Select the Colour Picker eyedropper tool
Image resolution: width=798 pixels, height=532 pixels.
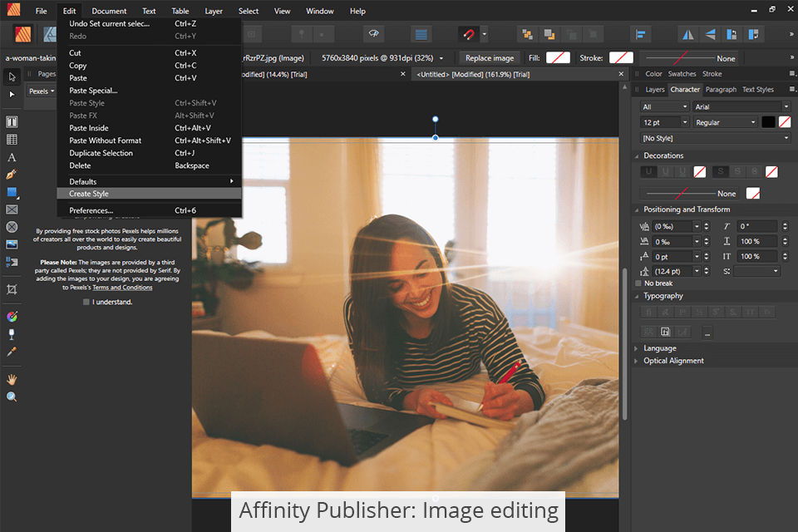pyautogui.click(x=12, y=352)
